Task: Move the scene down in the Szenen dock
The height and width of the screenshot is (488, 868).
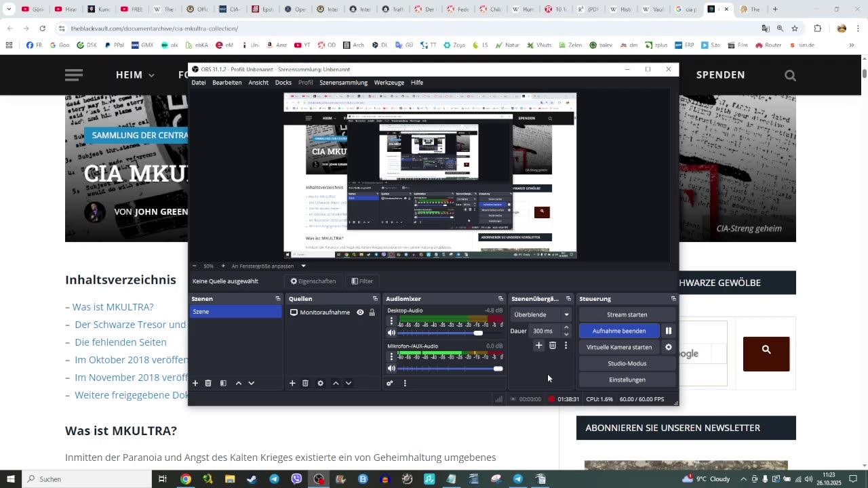Action: coord(251,383)
